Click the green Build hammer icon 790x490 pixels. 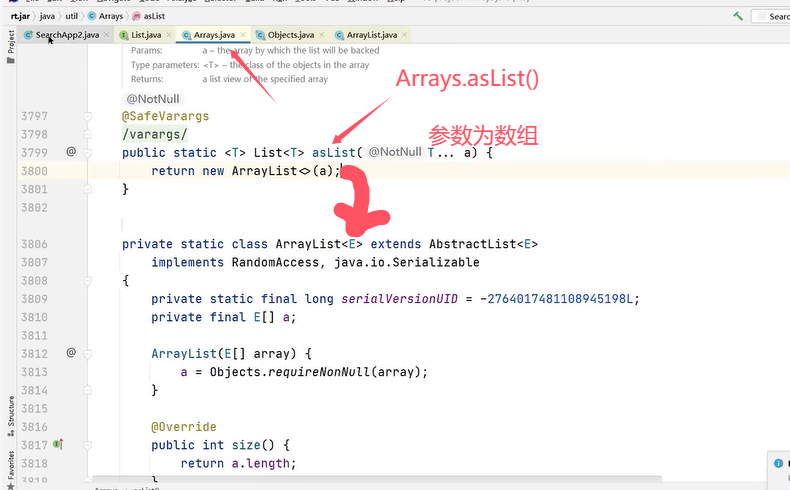tap(738, 16)
